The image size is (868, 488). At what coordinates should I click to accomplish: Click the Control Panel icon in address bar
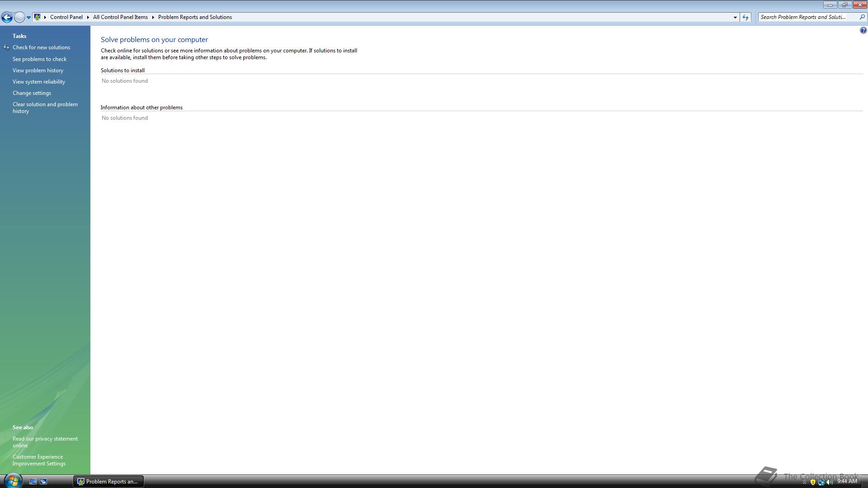point(38,17)
